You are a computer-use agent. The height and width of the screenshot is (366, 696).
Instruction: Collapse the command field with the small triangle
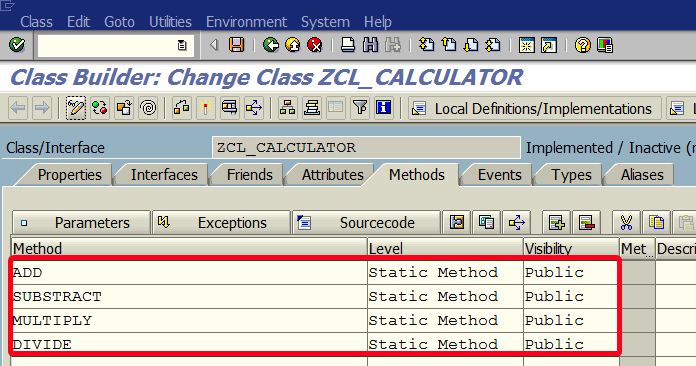[214, 45]
